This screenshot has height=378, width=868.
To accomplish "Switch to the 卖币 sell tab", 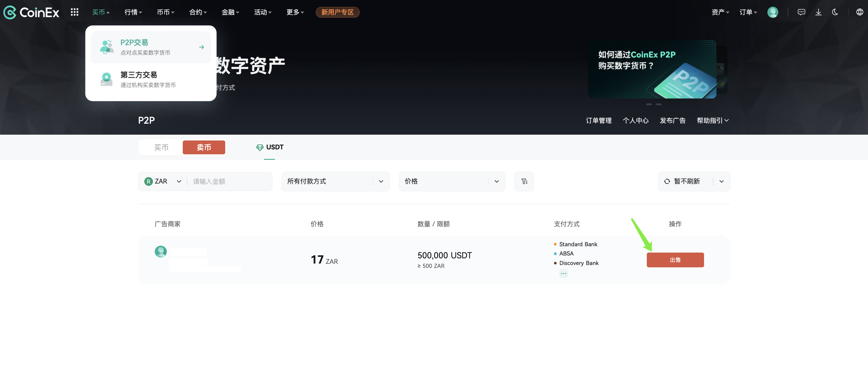I will click(x=204, y=147).
